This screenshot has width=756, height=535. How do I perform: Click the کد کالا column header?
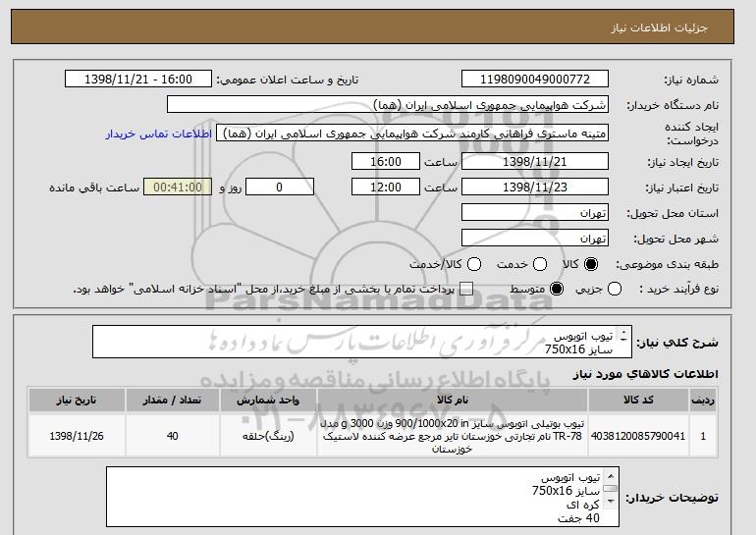click(638, 401)
